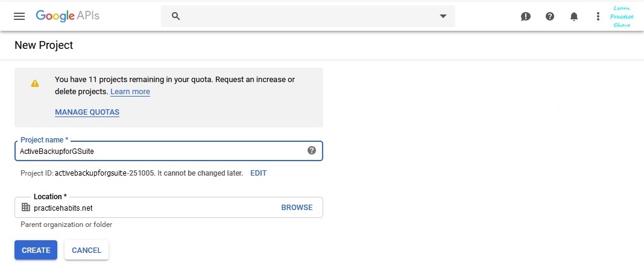Click the Location field showing practicehabits.net
This screenshot has width=644, height=268.
tap(168, 207)
